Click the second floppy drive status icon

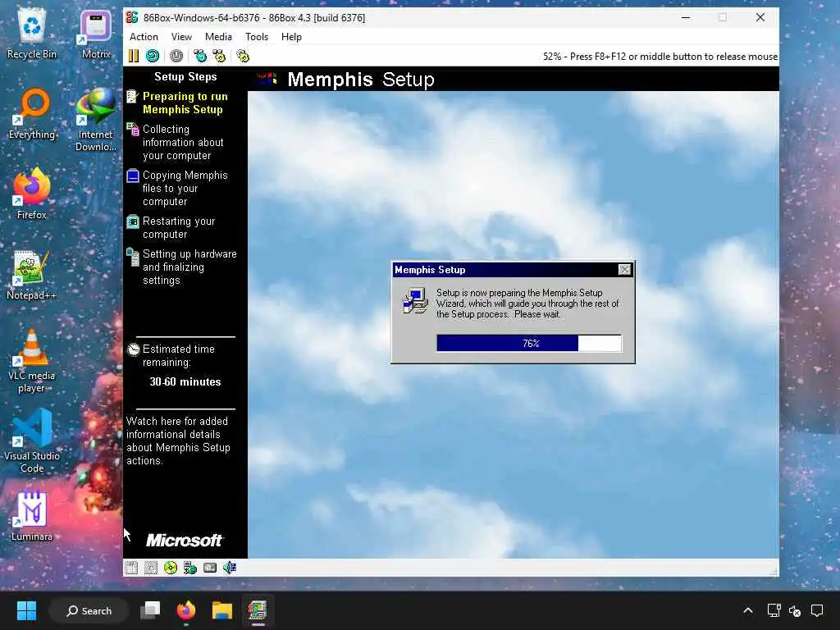[x=151, y=568]
